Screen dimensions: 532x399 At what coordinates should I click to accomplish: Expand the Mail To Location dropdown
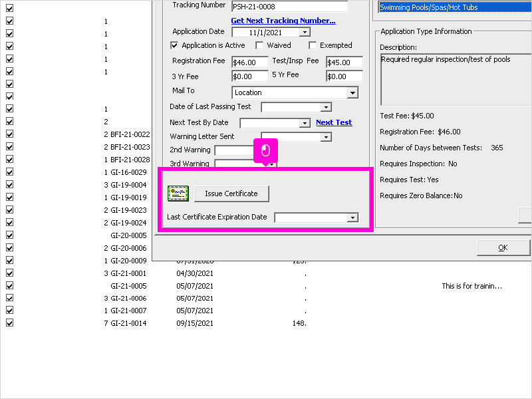352,92
